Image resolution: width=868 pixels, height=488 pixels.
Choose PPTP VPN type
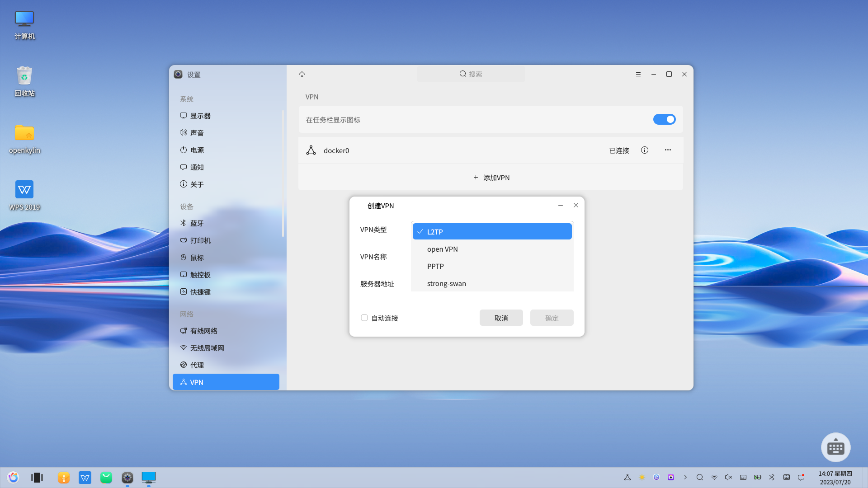492,266
